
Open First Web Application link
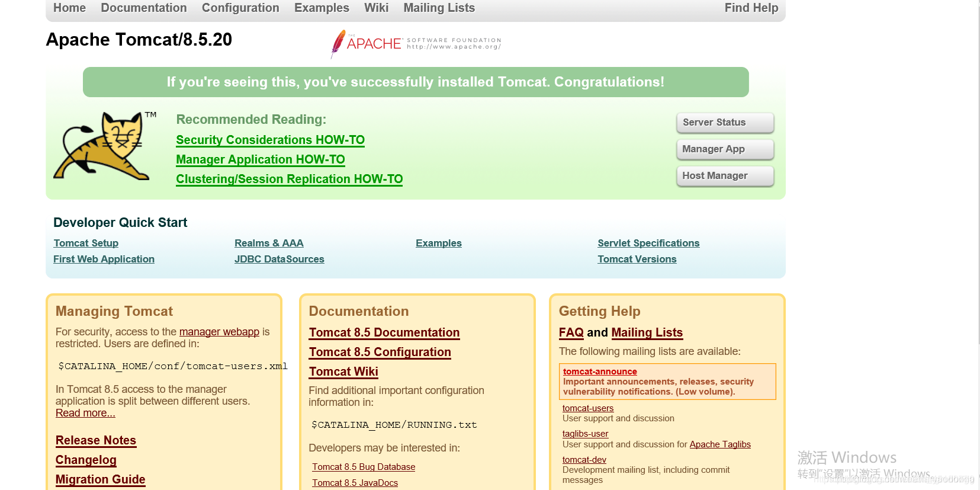[104, 259]
